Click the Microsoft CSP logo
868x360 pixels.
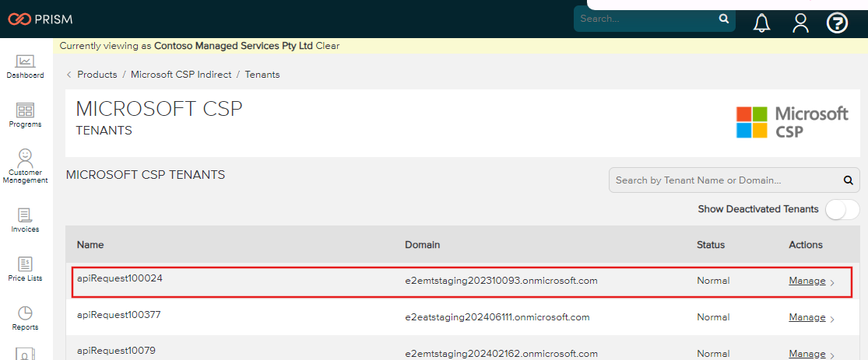tap(792, 122)
